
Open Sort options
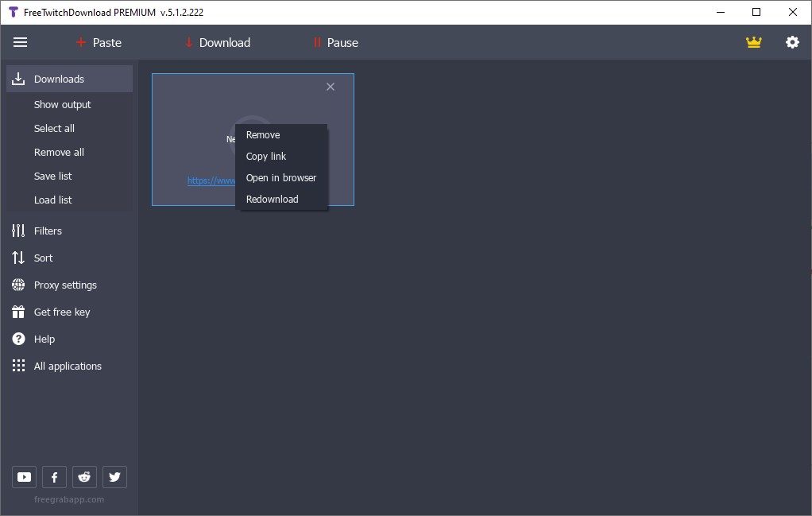(32, 258)
